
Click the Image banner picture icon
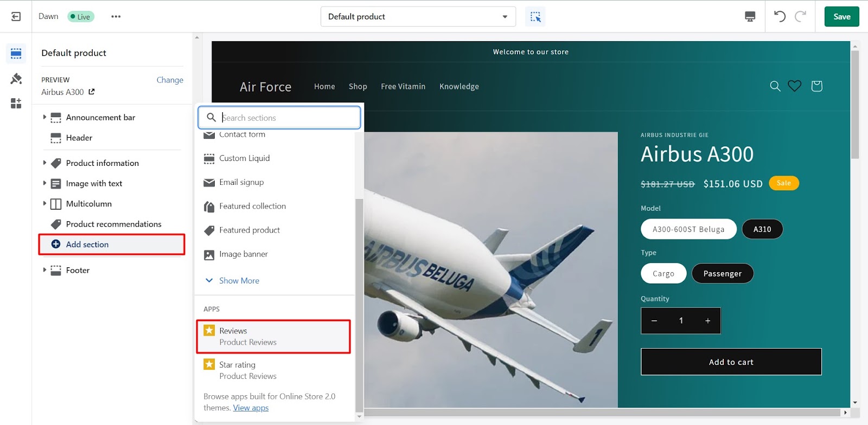209,254
